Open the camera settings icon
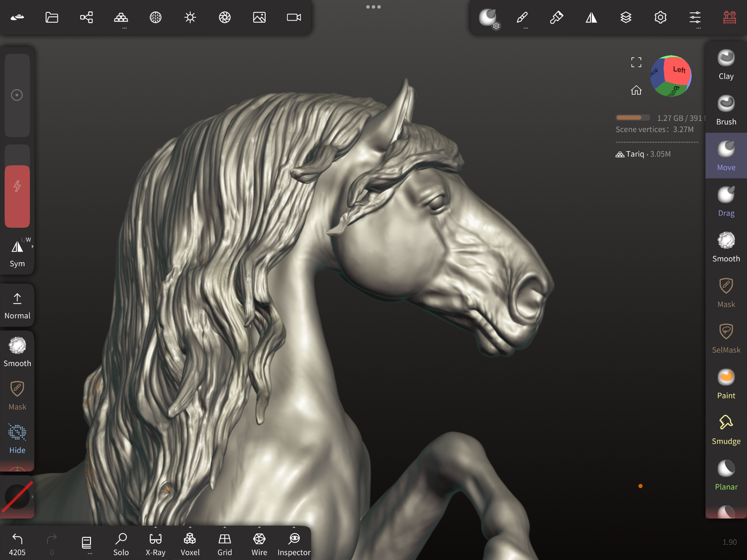 point(294,18)
